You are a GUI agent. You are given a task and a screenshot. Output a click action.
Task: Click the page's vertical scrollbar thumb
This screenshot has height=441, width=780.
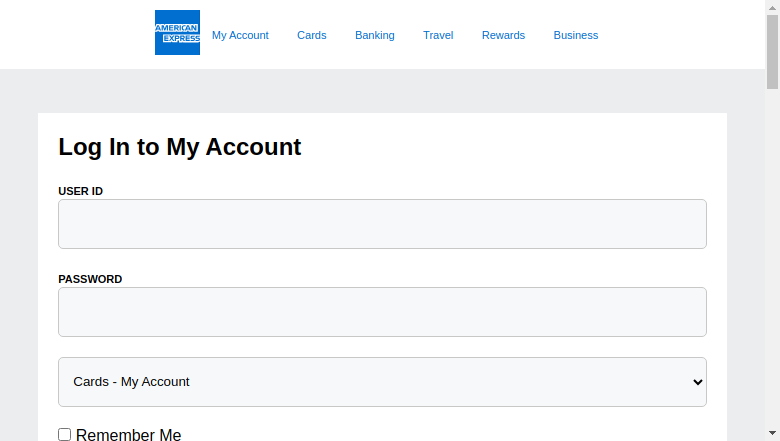coord(772,52)
